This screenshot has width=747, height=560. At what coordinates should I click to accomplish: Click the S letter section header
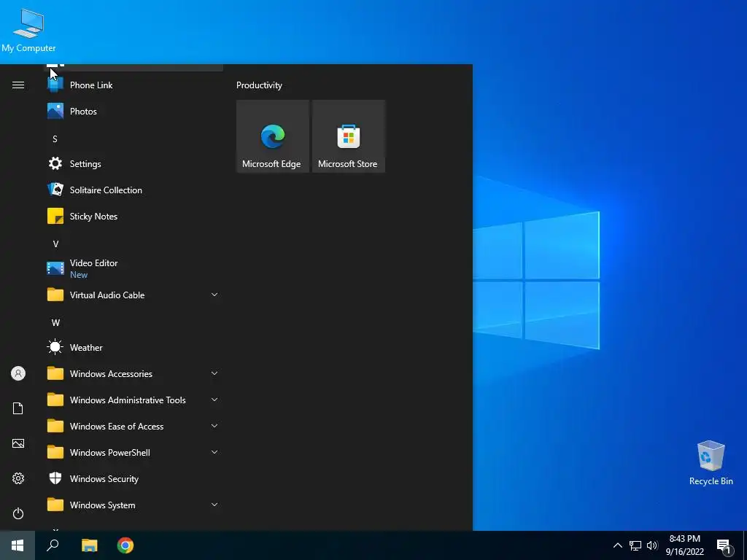pyautogui.click(x=55, y=139)
